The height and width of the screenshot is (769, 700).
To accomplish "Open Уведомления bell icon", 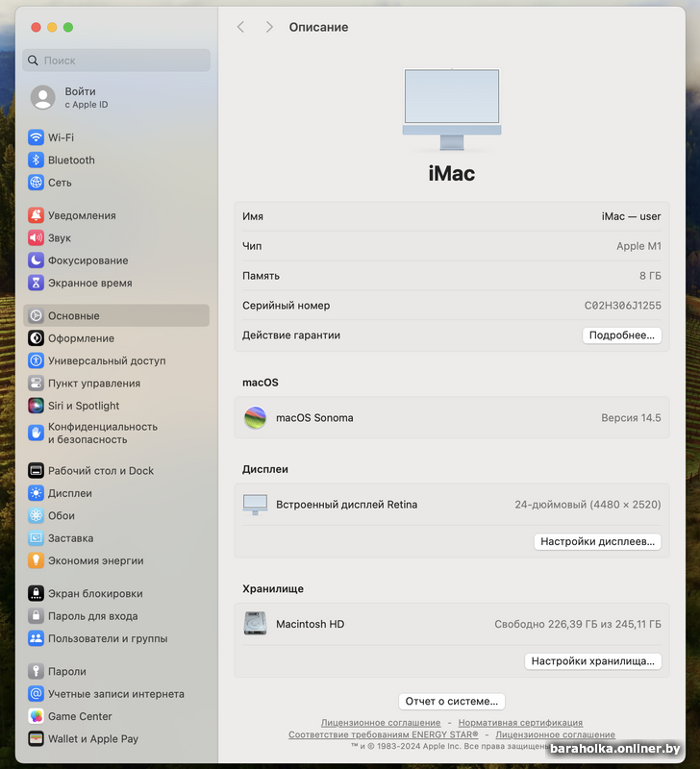I will tap(36, 215).
